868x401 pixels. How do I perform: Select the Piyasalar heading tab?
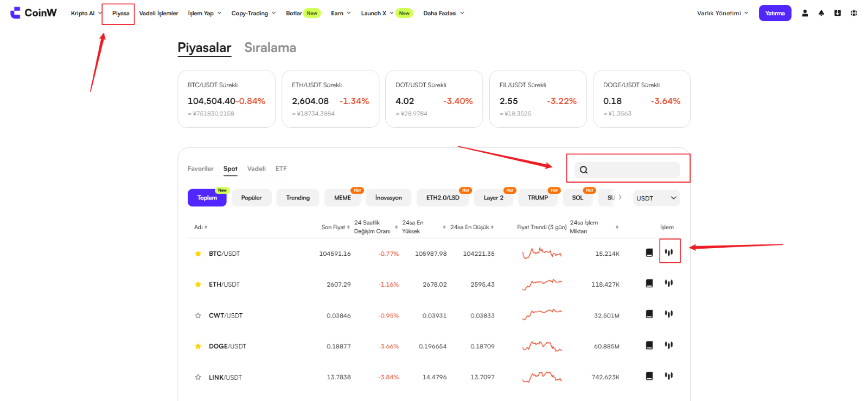(205, 48)
